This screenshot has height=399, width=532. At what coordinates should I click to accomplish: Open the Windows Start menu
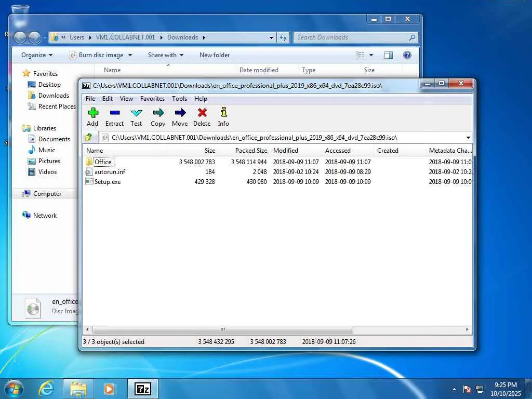(x=14, y=389)
